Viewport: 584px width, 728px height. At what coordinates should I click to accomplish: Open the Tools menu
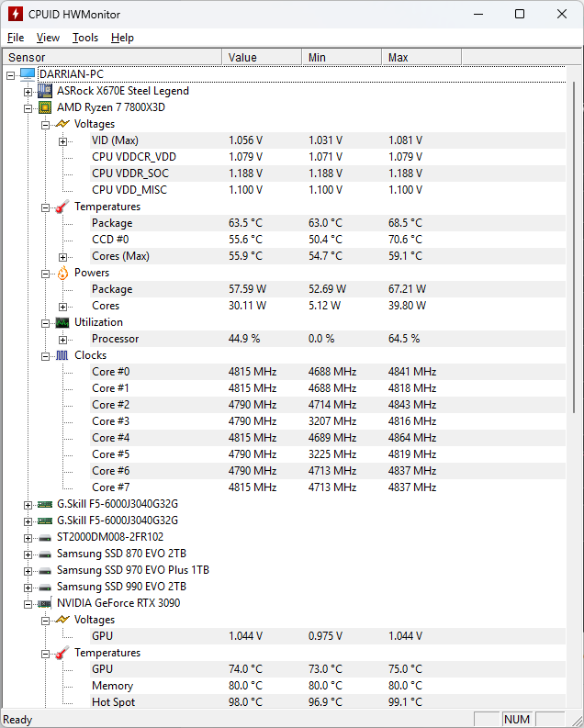[85, 38]
